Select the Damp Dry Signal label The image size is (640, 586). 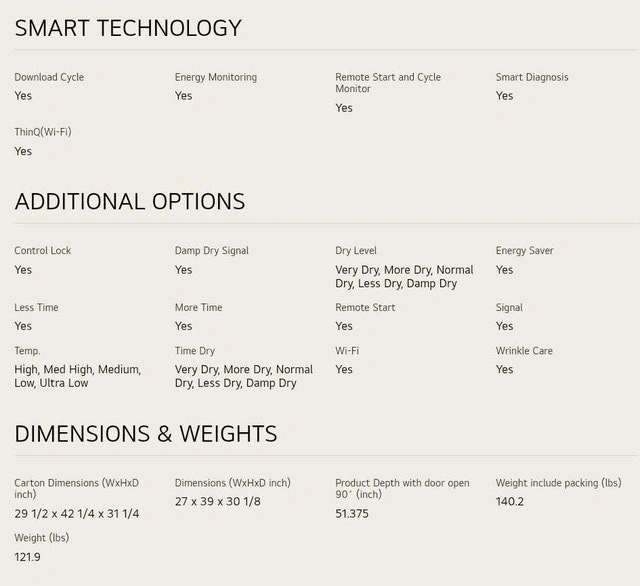click(x=211, y=251)
